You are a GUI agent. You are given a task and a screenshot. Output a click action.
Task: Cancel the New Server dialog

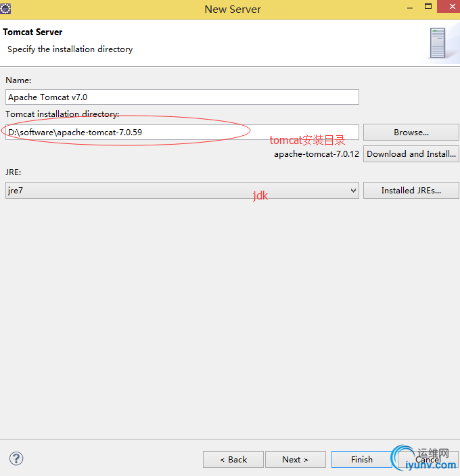coord(428,460)
